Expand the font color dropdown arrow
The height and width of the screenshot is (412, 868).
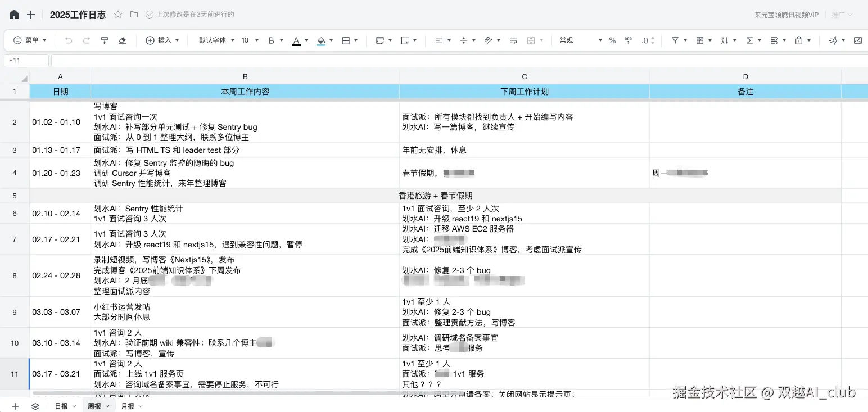[306, 40]
